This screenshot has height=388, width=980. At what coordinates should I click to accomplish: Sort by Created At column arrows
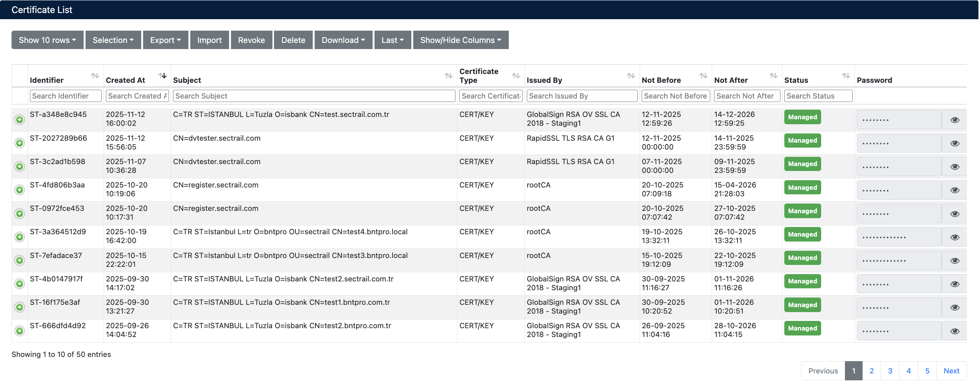click(x=163, y=76)
